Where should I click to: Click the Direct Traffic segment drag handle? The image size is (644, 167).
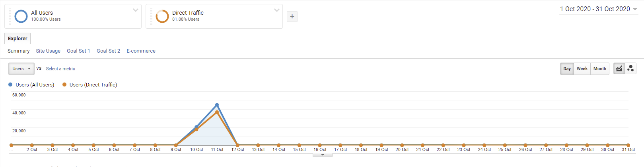pos(151,16)
